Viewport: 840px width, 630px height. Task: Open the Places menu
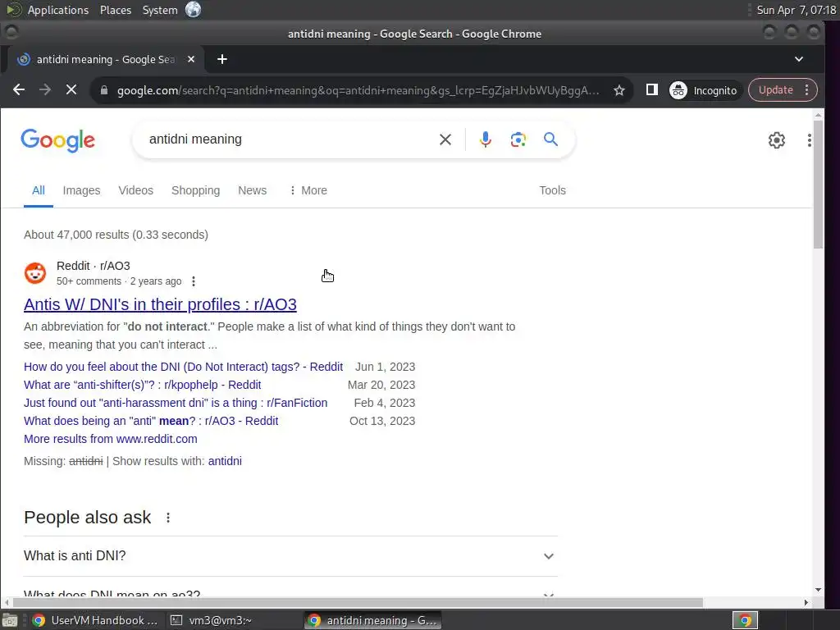[115, 10]
